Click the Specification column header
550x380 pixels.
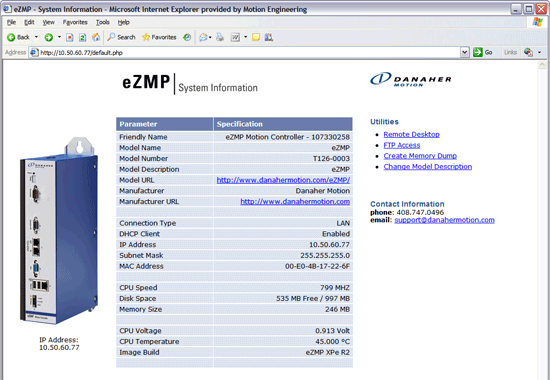[x=283, y=124]
